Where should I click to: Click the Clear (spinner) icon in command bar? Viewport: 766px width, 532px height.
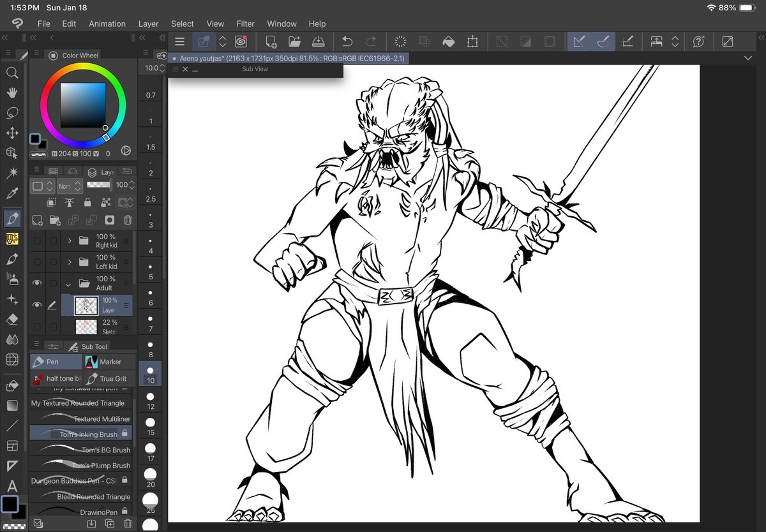point(400,41)
